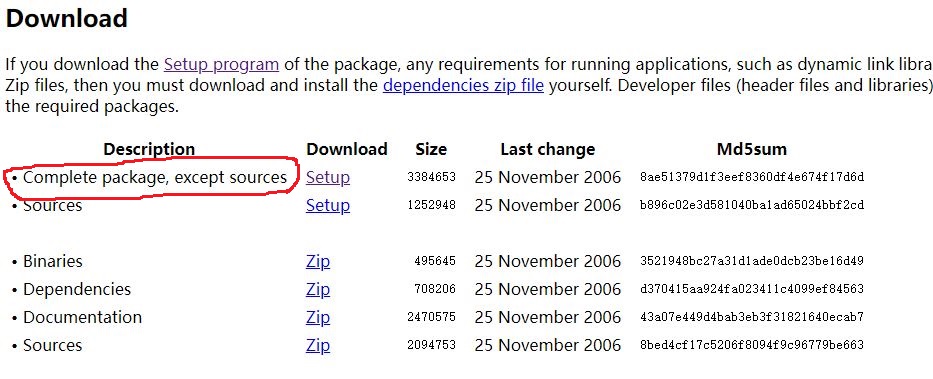
Task: Download the Binaries Zip file
Action: tap(318, 261)
